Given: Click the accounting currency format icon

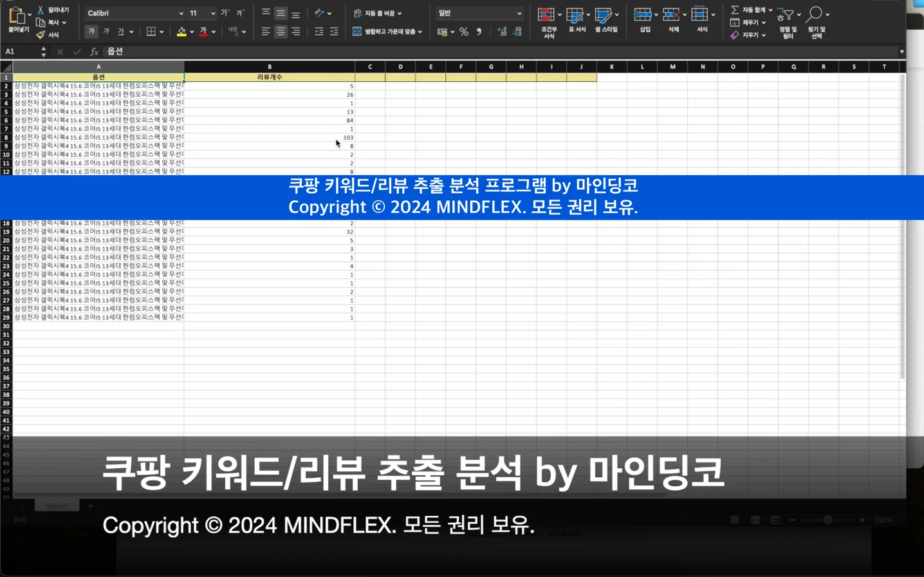Looking at the screenshot, I should click(x=442, y=32).
